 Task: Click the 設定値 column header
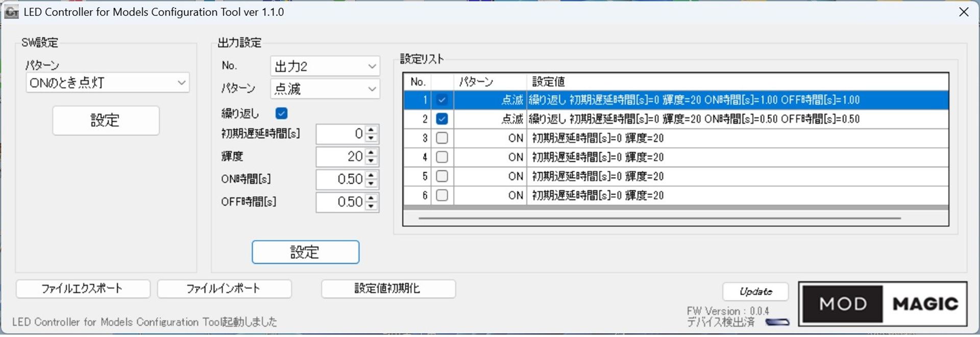tap(738, 82)
